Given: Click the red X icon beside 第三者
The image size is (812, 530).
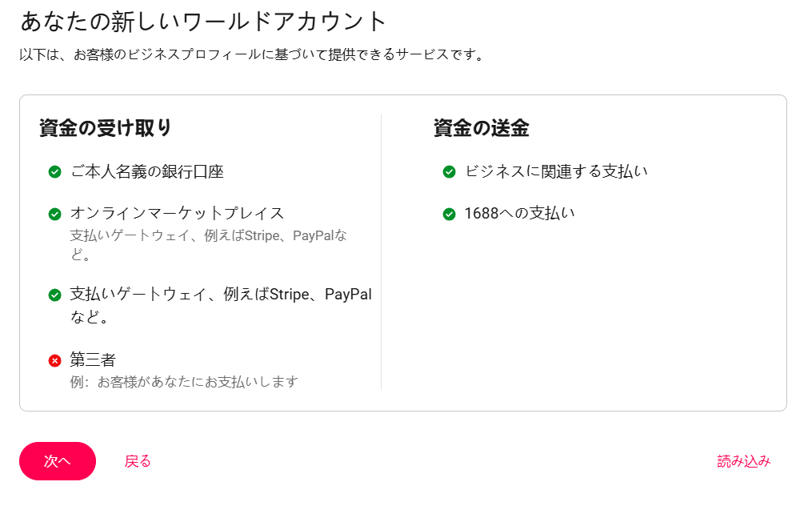Looking at the screenshot, I should [x=55, y=360].
